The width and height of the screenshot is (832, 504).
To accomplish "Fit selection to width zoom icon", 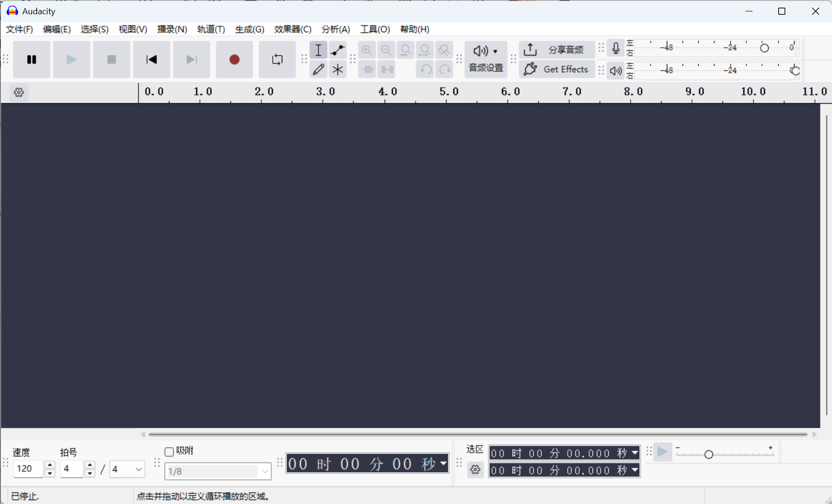I will 406,50.
